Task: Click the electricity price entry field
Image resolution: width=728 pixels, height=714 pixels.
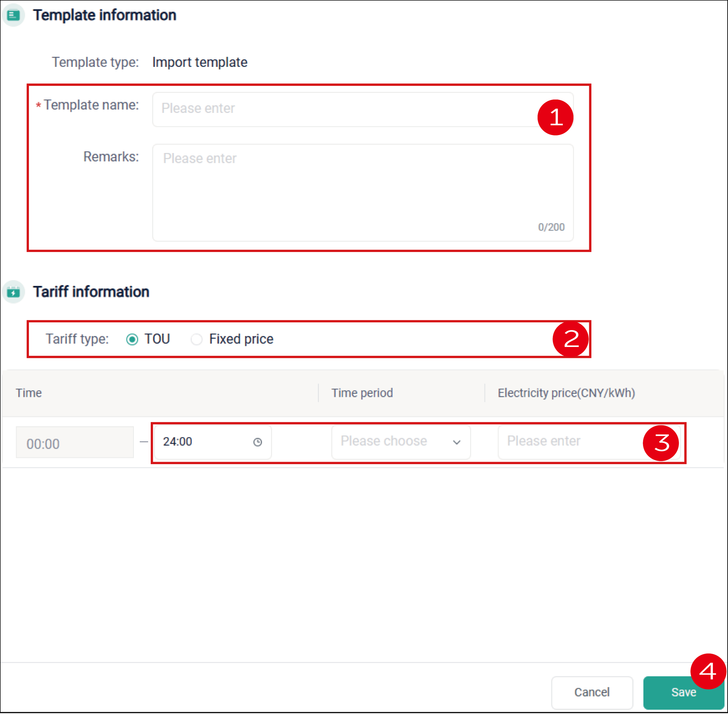Action: pyautogui.click(x=563, y=442)
